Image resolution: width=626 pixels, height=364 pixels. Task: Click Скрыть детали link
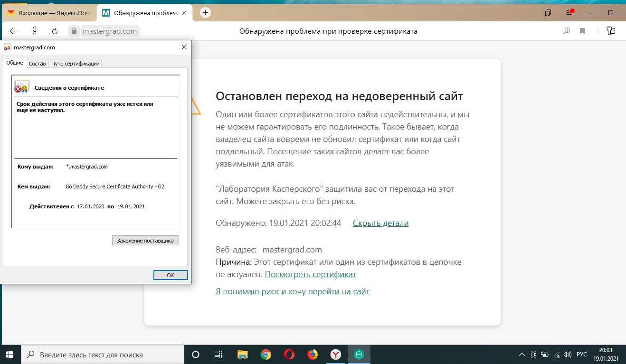pos(380,223)
